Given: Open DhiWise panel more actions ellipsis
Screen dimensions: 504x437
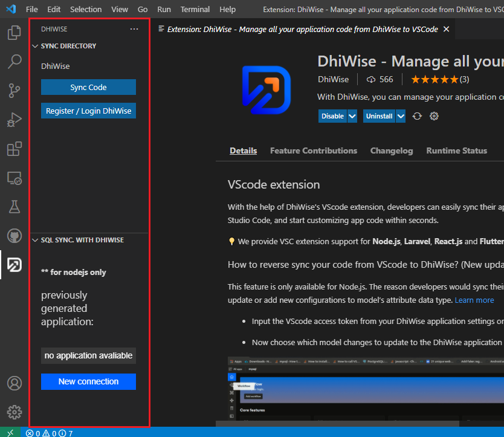Looking at the screenshot, I should tap(134, 29).
